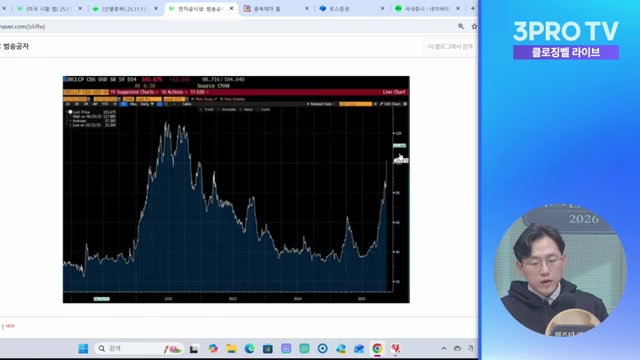
Task: Click the zoom magnifier icon in address bar
Action: point(461,27)
